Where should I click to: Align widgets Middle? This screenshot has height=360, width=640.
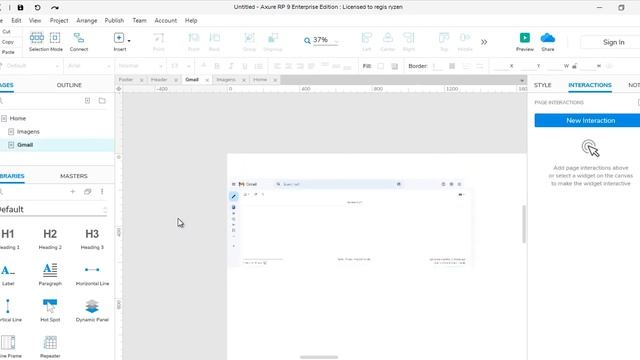[465, 42]
